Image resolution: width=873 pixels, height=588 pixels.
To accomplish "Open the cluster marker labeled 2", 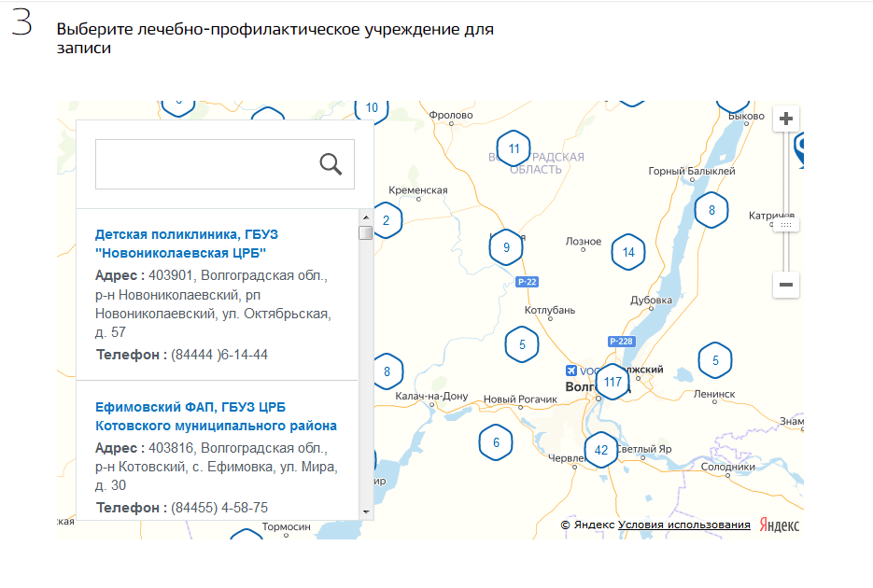I will click(x=387, y=220).
